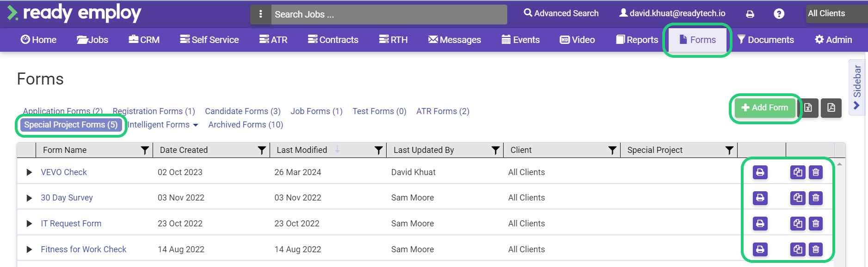The height and width of the screenshot is (267, 868).
Task: Switch to Test Forms tab
Action: tap(379, 111)
